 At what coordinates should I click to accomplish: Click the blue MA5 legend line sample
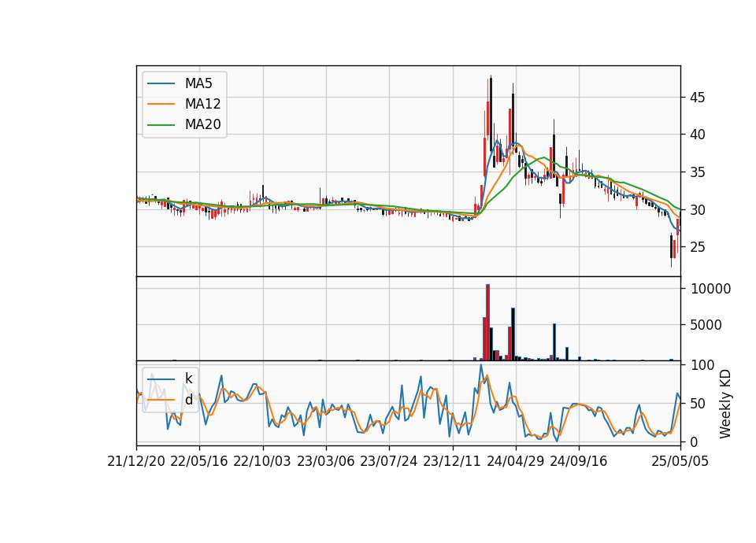(x=161, y=84)
